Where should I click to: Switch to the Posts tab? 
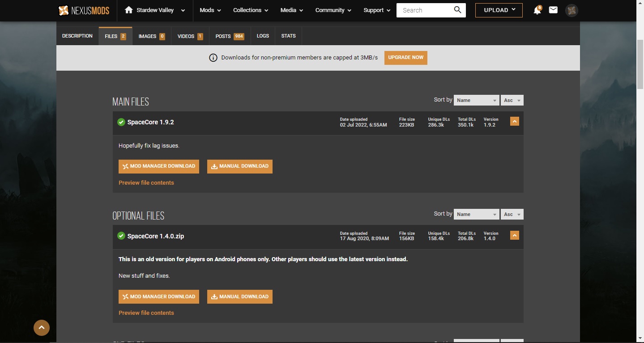tap(230, 36)
